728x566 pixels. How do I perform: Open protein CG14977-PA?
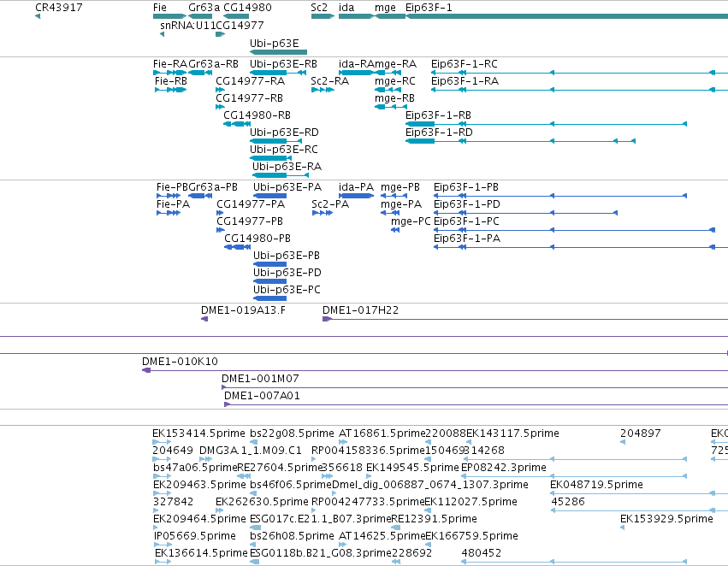251,204
